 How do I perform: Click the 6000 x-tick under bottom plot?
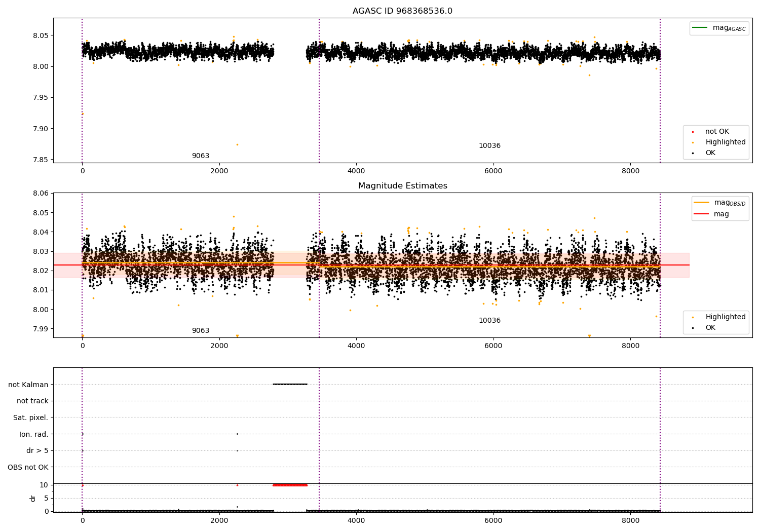click(493, 521)
